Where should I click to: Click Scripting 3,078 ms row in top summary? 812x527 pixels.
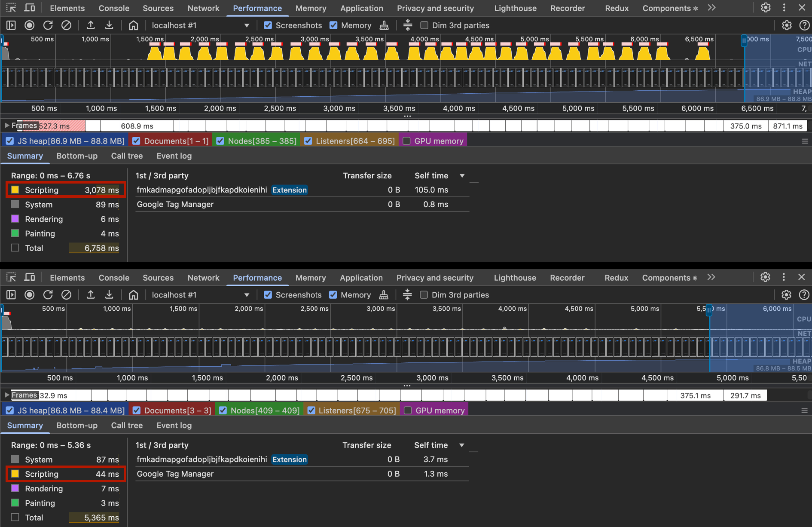click(66, 190)
